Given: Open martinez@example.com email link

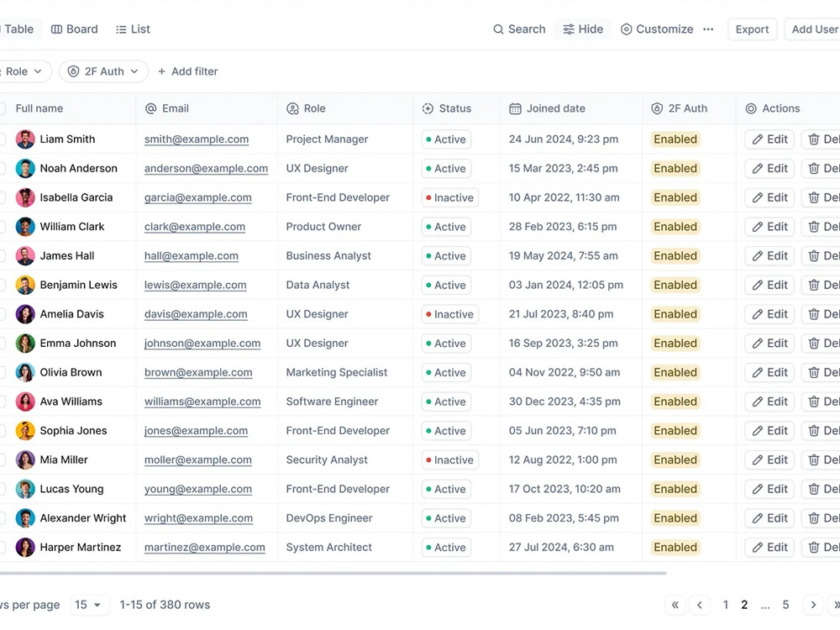Looking at the screenshot, I should pyautogui.click(x=205, y=548).
